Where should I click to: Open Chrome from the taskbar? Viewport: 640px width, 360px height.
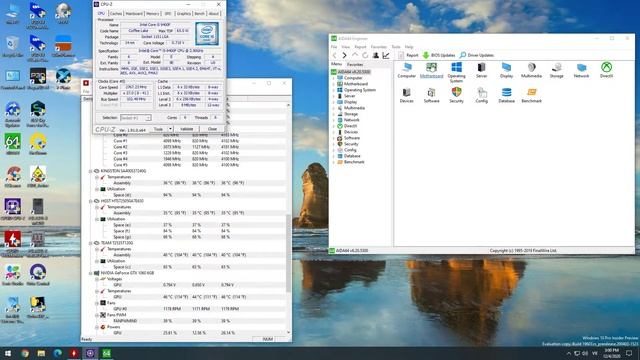25,353
